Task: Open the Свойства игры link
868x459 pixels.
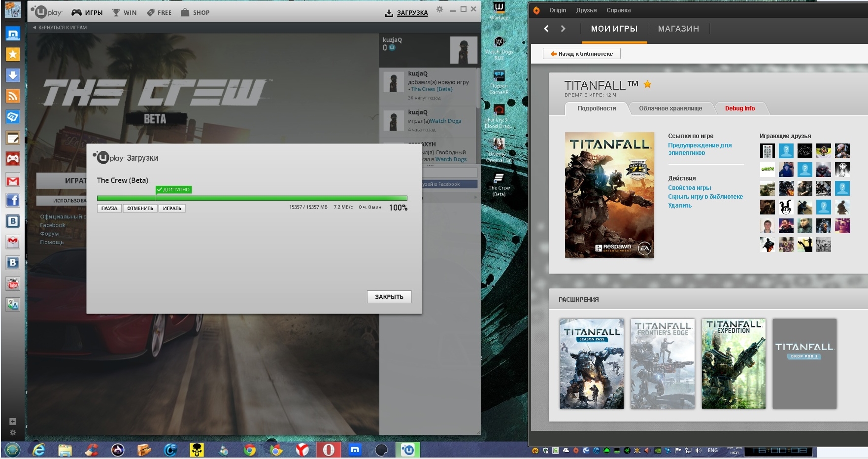Action: (689, 188)
